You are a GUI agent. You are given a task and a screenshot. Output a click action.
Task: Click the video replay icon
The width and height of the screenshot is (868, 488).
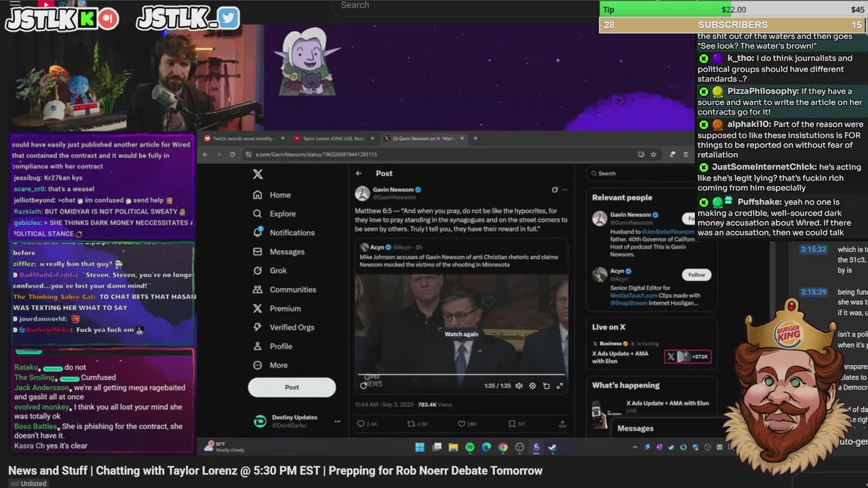(363, 386)
